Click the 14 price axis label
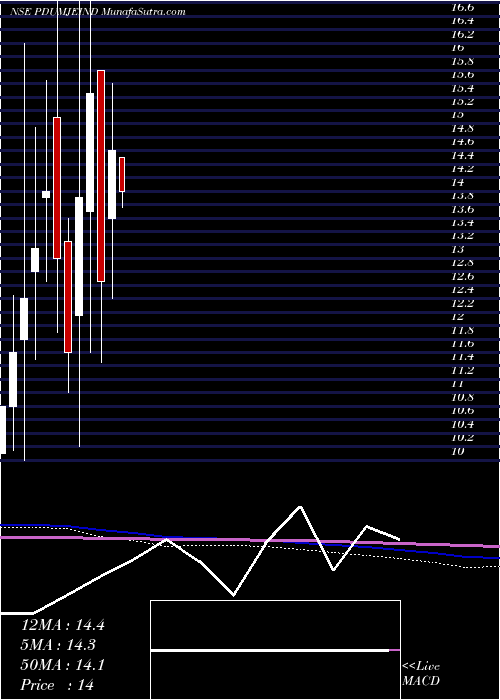Viewport: 500px width, 700px height. (x=458, y=182)
